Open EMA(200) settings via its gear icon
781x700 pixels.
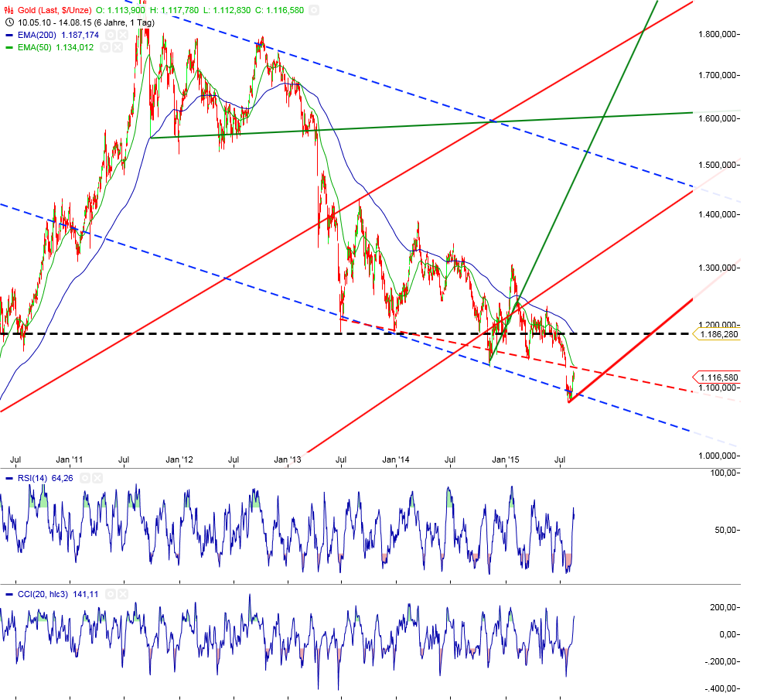tap(109, 36)
